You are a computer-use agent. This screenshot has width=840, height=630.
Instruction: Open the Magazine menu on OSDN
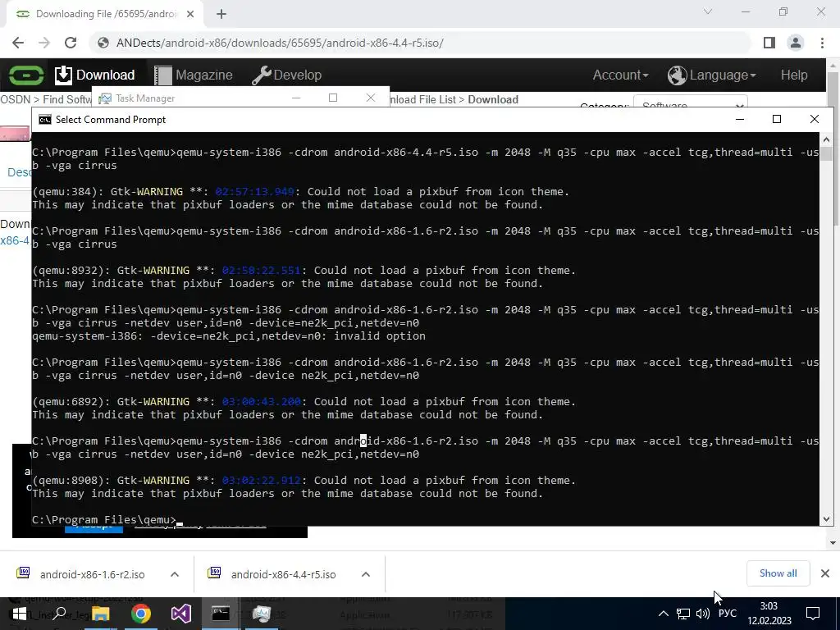click(x=194, y=75)
